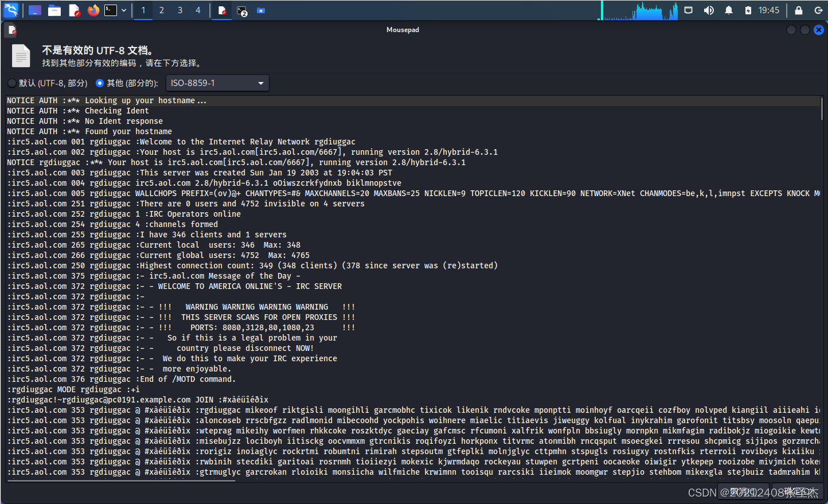Screen dimensions: 828x504
Task: Click the "Current global users: 4752" line
Action: 158,255
